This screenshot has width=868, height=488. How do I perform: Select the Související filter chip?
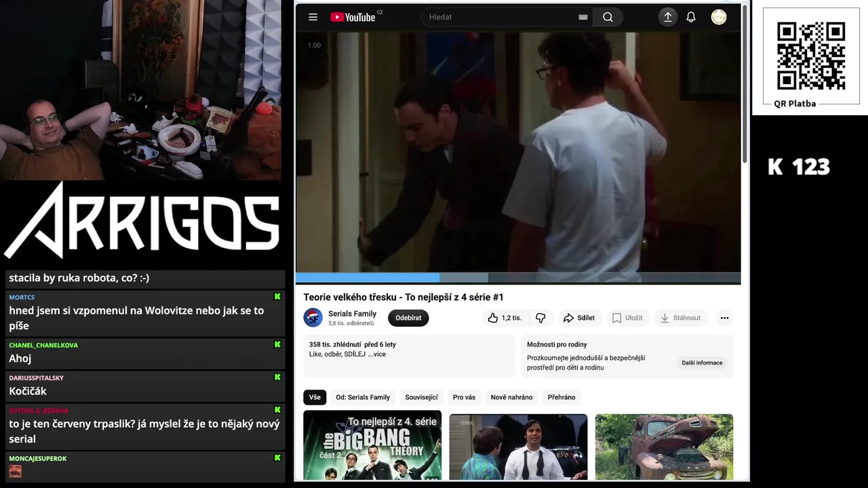(x=421, y=397)
